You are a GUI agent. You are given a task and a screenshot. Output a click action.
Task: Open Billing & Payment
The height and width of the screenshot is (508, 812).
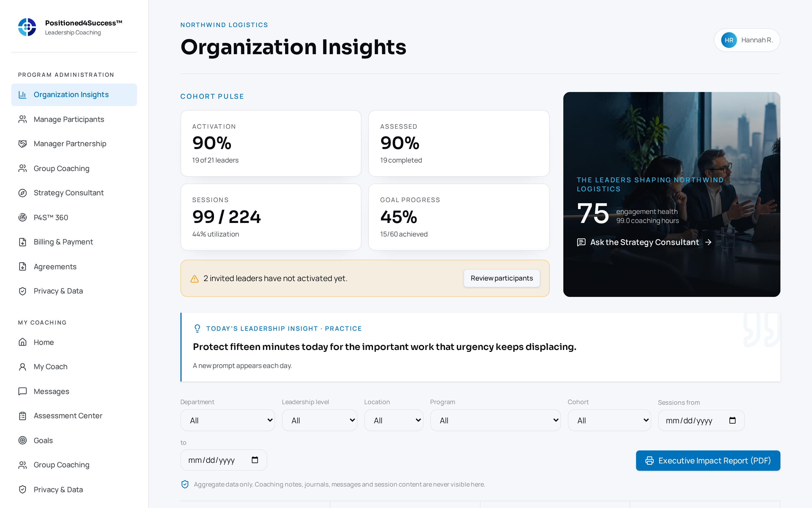click(x=74, y=242)
